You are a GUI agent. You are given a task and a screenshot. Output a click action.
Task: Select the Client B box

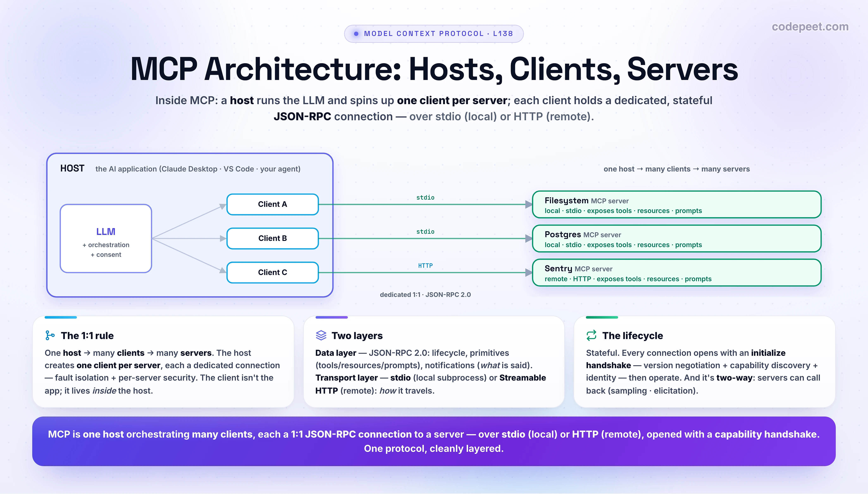[x=272, y=238]
